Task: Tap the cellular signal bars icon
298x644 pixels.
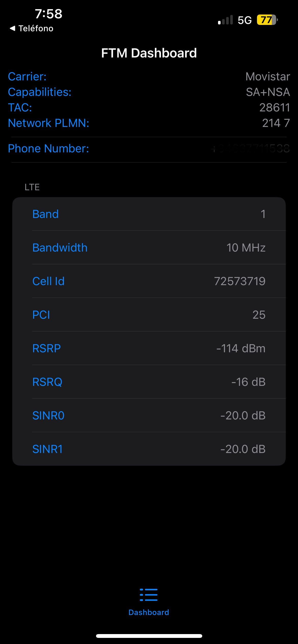Action: coord(225,20)
